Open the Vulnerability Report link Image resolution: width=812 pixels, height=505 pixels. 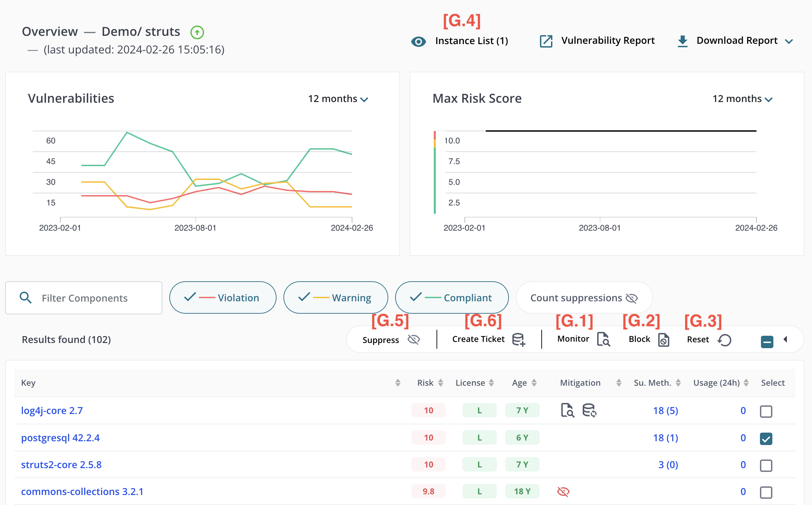(x=608, y=41)
